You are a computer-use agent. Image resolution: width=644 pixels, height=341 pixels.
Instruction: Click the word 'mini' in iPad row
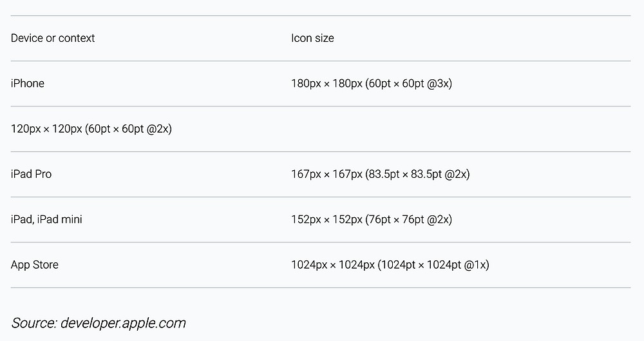click(71, 219)
